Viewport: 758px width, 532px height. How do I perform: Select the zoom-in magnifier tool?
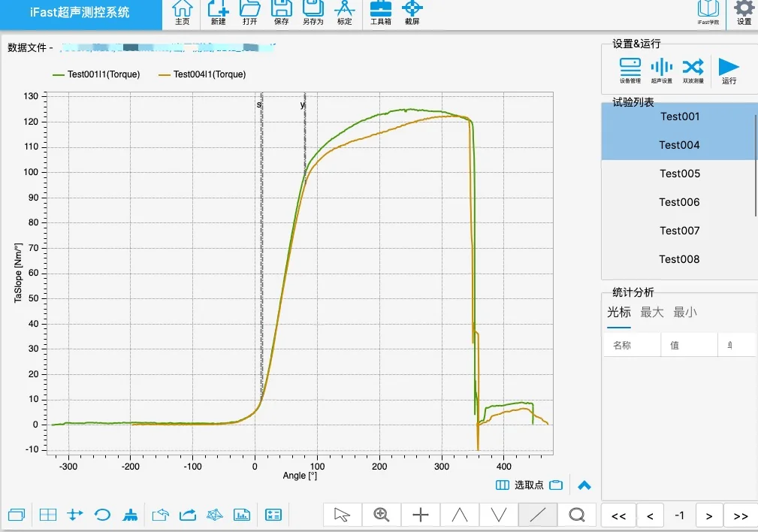pyautogui.click(x=382, y=515)
